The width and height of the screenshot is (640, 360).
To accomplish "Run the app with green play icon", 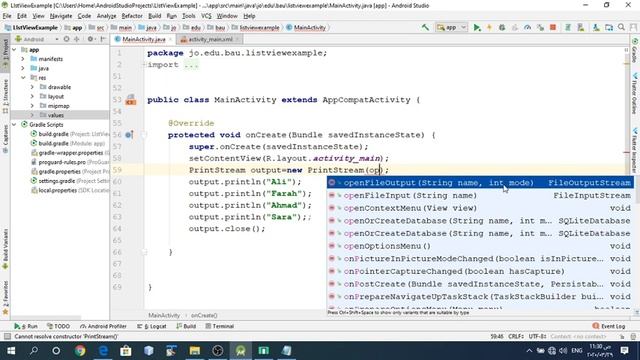I will point(476,27).
